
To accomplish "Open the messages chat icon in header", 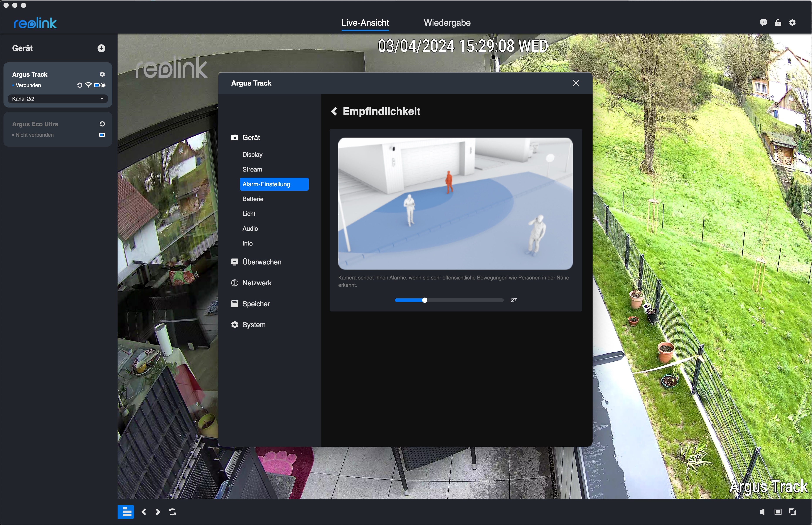I will click(763, 22).
